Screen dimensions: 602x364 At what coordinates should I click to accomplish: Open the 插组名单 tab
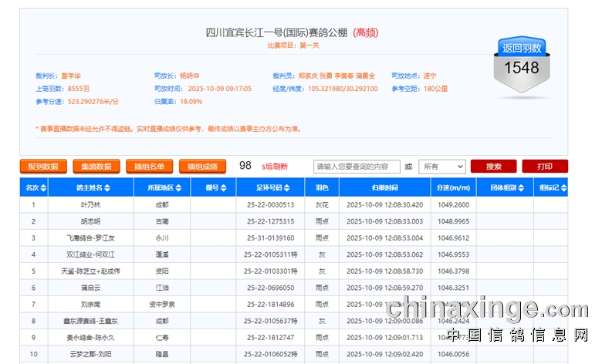click(x=149, y=167)
